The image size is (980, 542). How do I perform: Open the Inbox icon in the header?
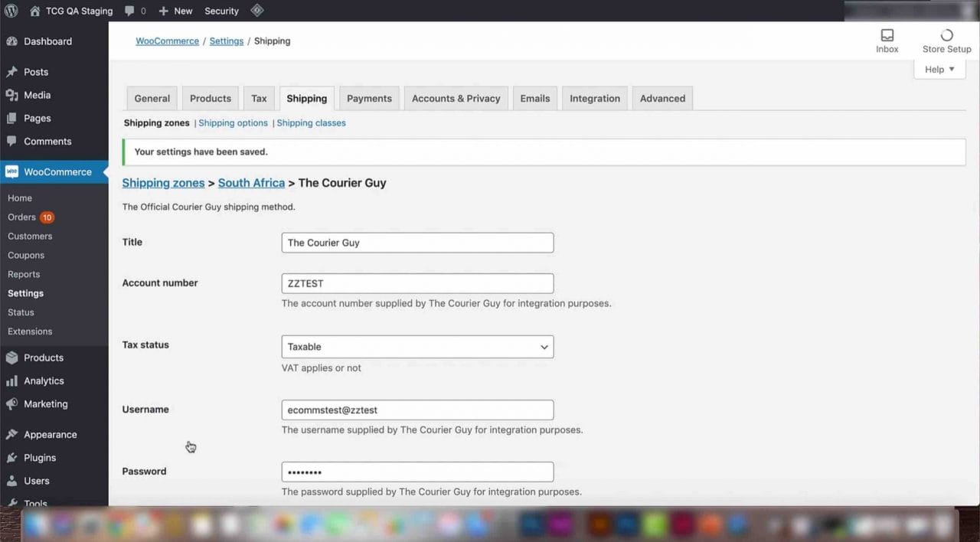(x=887, y=35)
